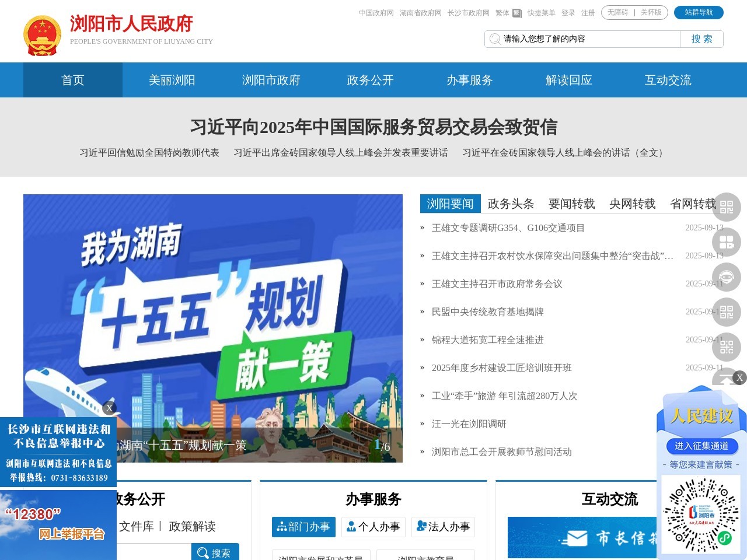Click the app grid video icon on sidebar

pyautogui.click(x=727, y=242)
